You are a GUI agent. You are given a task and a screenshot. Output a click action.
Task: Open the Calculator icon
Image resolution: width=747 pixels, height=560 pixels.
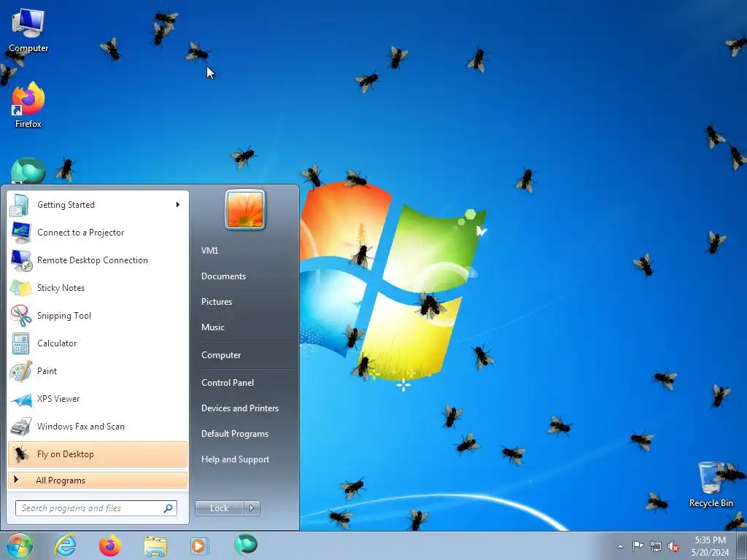pos(20,343)
